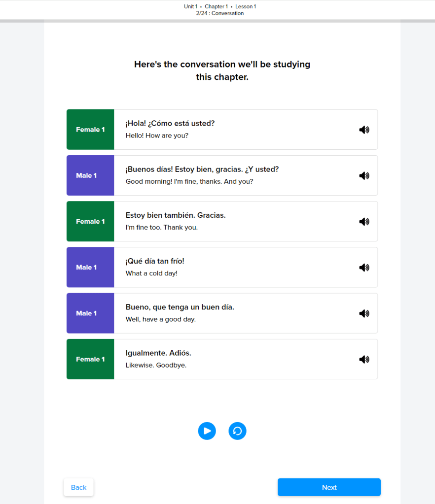The width and height of the screenshot is (435, 504).
Task: Click the Male 1 label beside "Bueno, que tenga"
Action: [x=86, y=313]
